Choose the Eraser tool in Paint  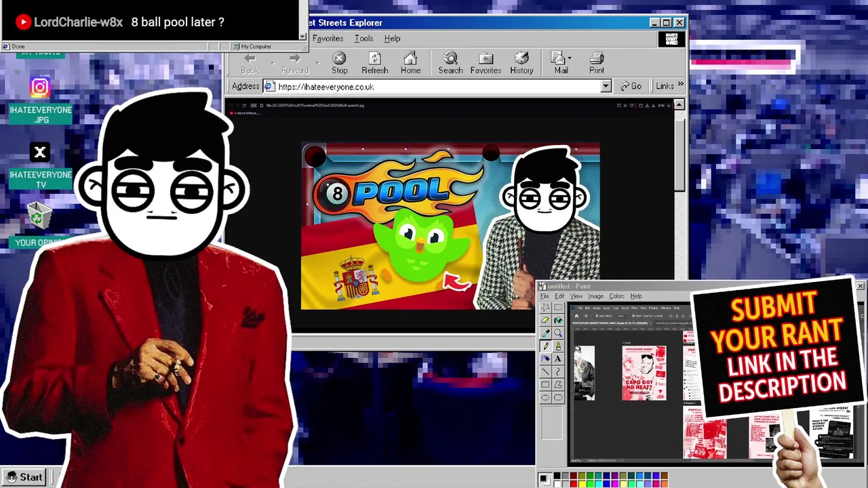pyautogui.click(x=545, y=321)
